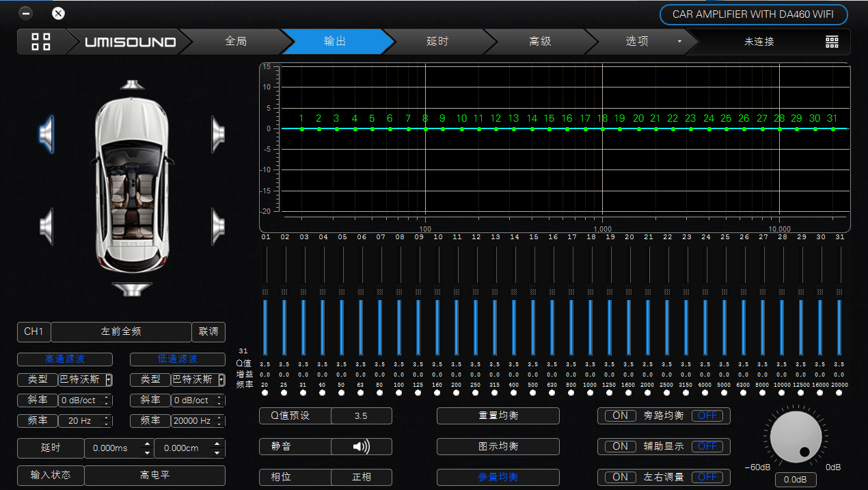Expand the 选项 menu dropdown arrow
868x490 pixels.
point(679,42)
